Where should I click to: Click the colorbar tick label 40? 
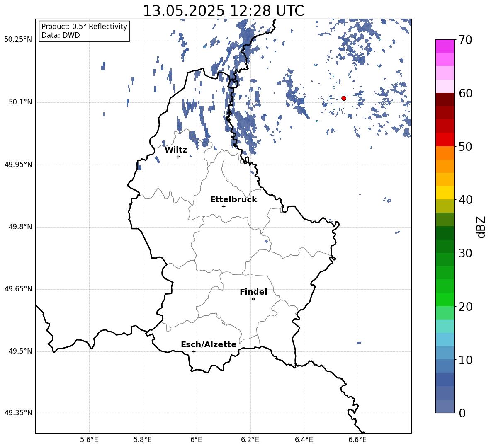[x=465, y=200]
